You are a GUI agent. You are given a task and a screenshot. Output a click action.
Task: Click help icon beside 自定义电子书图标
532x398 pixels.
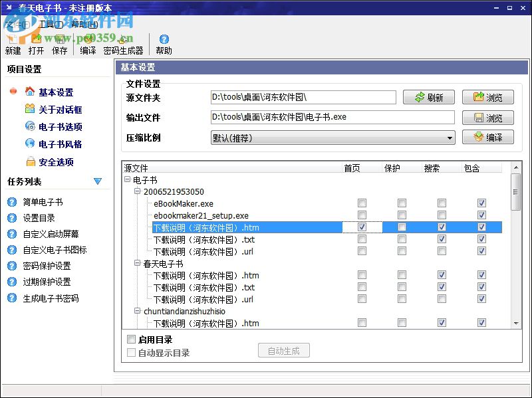pos(12,250)
